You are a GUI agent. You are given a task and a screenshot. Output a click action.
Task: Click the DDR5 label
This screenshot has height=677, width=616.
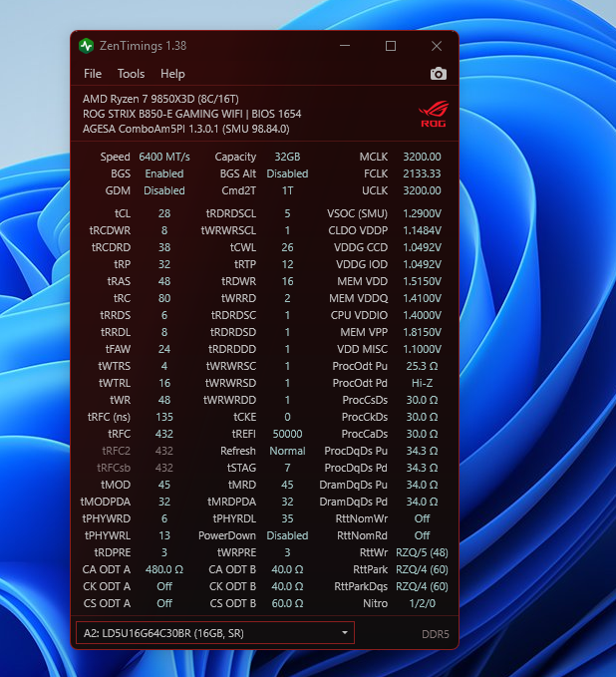pyautogui.click(x=436, y=634)
